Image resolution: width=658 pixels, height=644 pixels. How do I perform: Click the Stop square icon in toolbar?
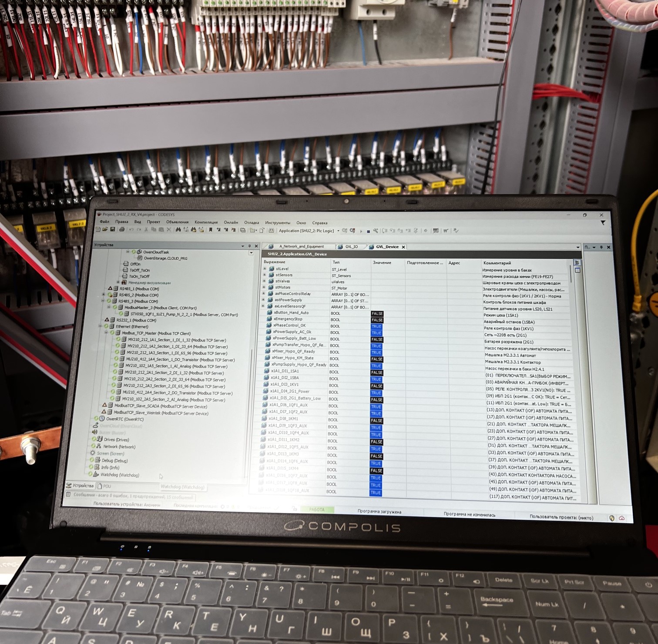click(x=369, y=231)
